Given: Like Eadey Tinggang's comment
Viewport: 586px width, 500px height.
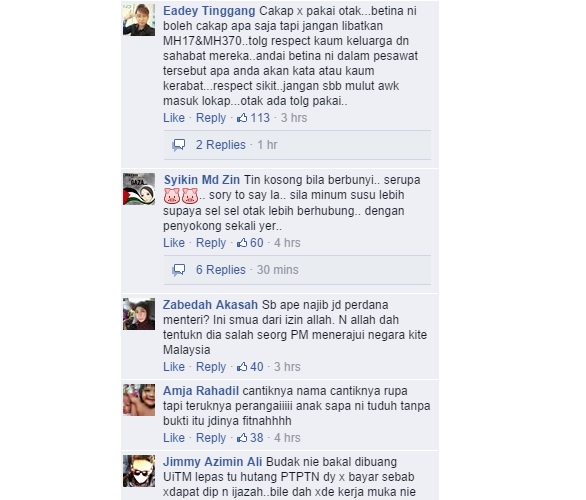Looking at the screenshot, I should pyautogui.click(x=174, y=118).
